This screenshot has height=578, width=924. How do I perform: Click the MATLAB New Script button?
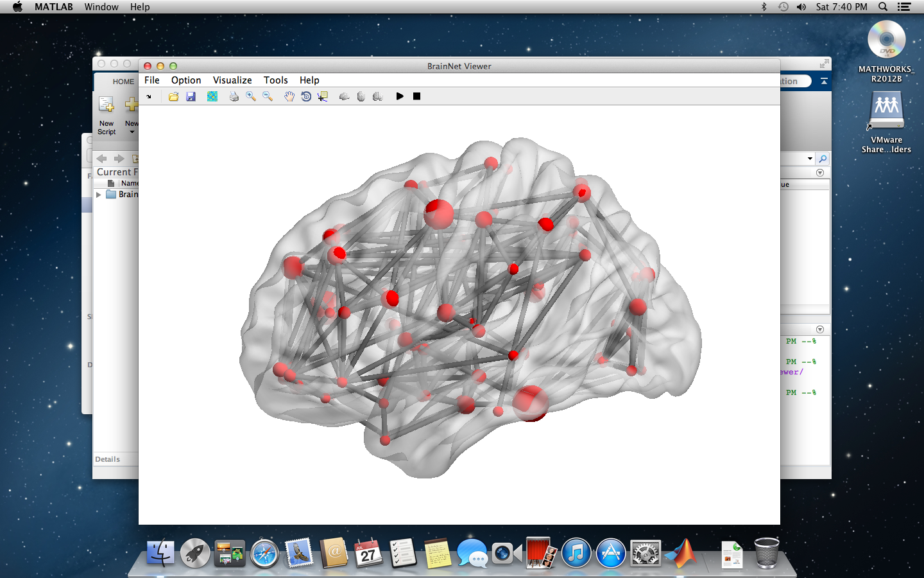107,114
